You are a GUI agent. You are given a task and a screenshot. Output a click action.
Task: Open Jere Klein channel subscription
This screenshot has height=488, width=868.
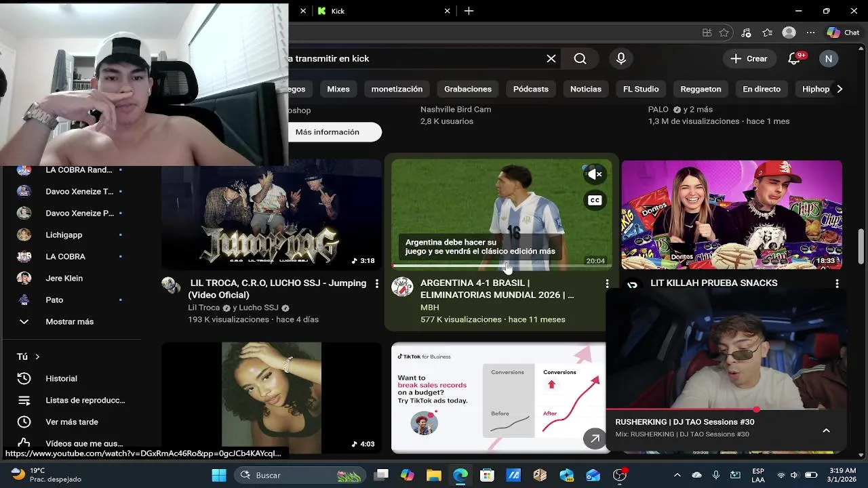71,278
